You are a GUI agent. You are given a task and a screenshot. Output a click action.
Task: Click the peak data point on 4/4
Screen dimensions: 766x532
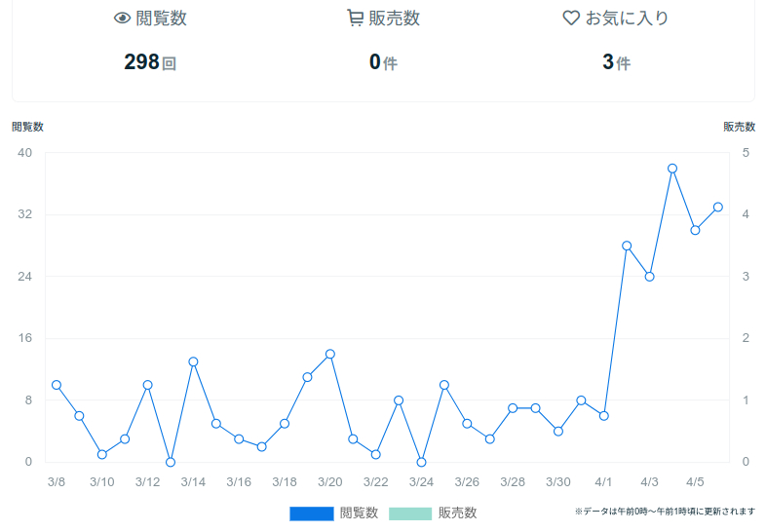(x=672, y=169)
